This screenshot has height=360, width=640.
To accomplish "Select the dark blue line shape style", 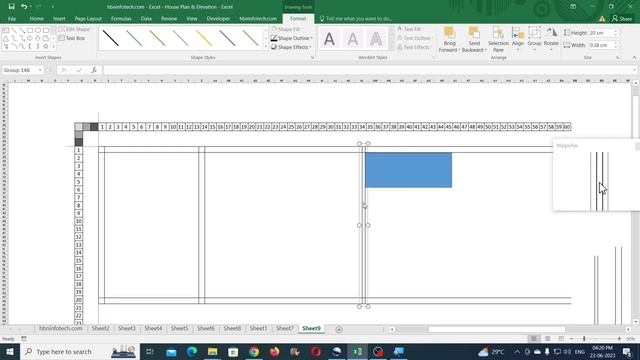I will coord(227,38).
